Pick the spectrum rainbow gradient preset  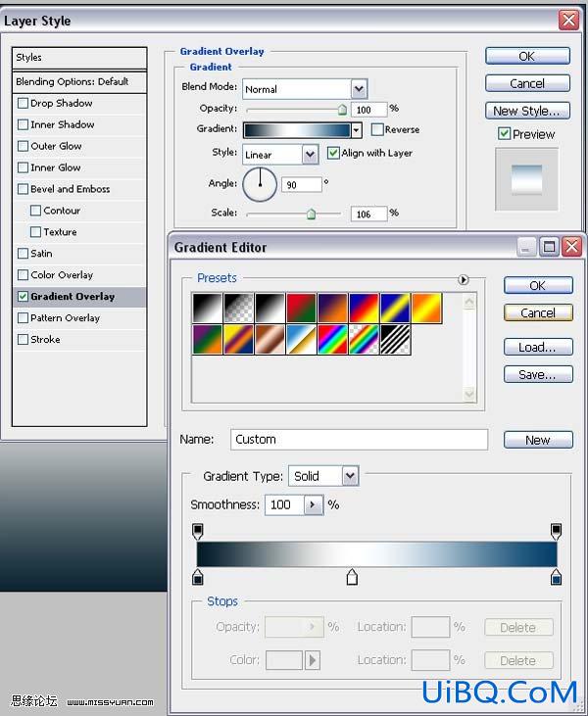(332, 339)
